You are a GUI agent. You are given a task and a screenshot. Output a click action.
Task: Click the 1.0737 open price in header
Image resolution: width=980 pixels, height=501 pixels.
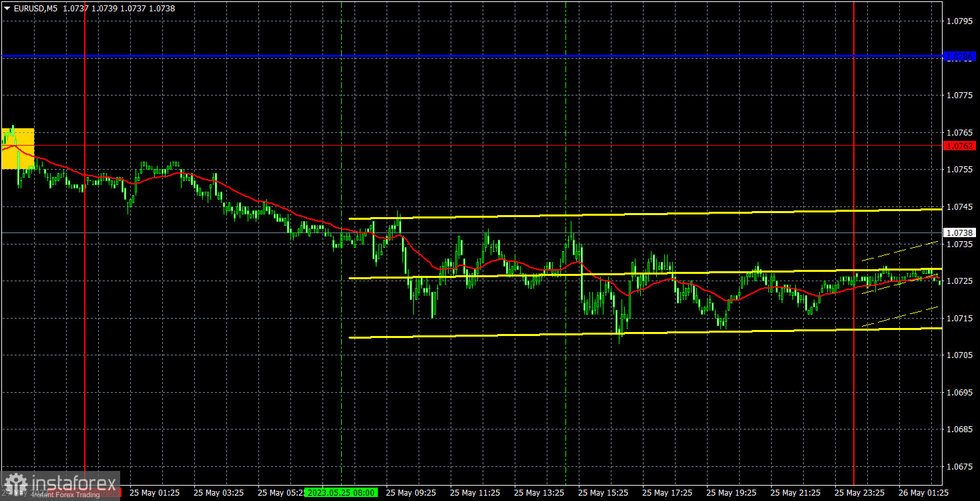pyautogui.click(x=75, y=9)
